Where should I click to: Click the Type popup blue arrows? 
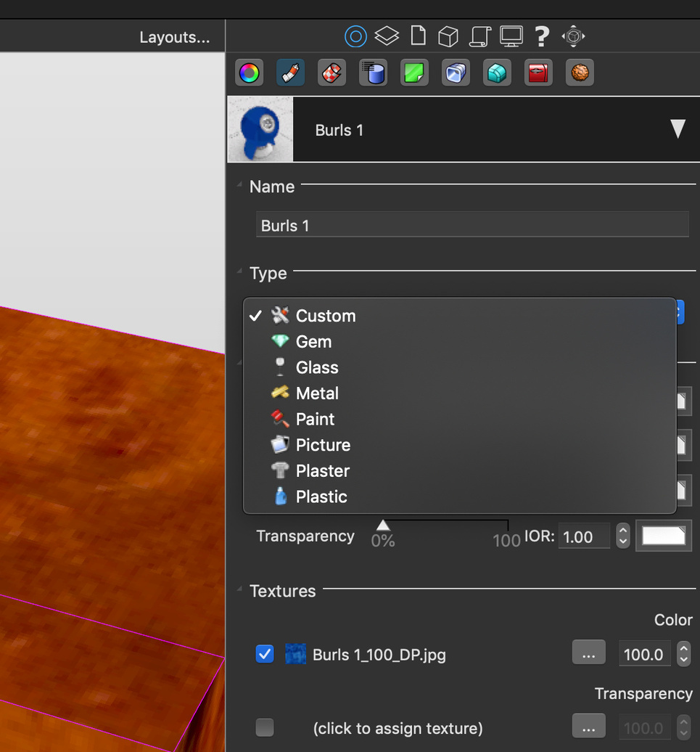(x=680, y=311)
